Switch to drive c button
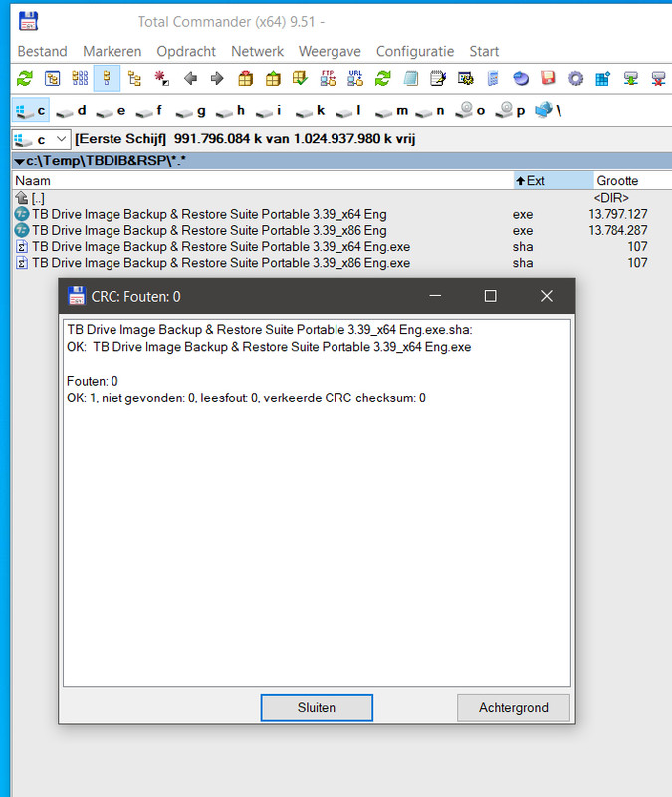 pyautogui.click(x=31, y=110)
